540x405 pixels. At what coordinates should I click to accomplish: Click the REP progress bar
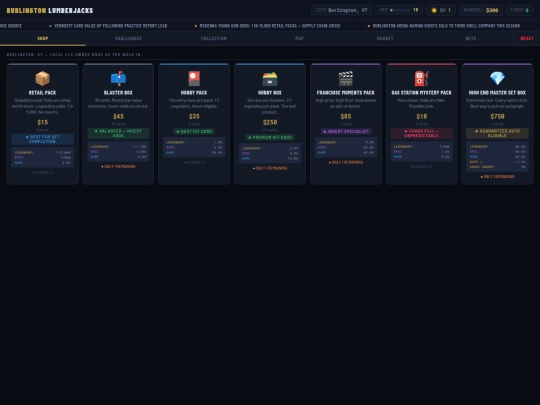pos(401,10)
